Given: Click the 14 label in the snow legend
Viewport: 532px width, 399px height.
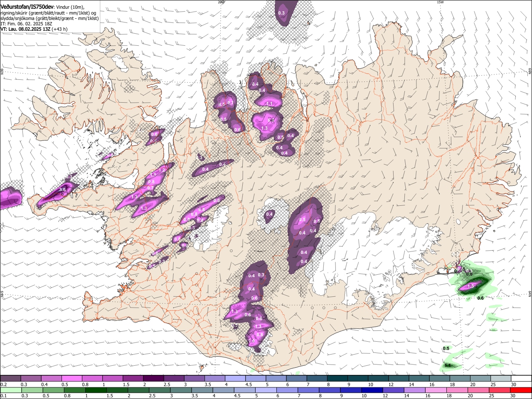Looking at the screenshot, I should pyautogui.click(x=411, y=384).
